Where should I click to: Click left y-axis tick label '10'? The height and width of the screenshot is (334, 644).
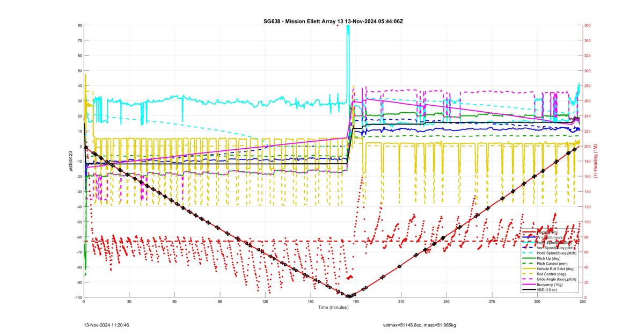coord(79,131)
